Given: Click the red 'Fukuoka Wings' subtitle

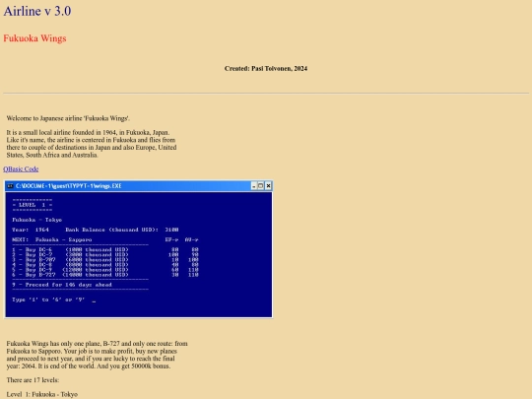Looking at the screenshot, I should coord(34,38).
